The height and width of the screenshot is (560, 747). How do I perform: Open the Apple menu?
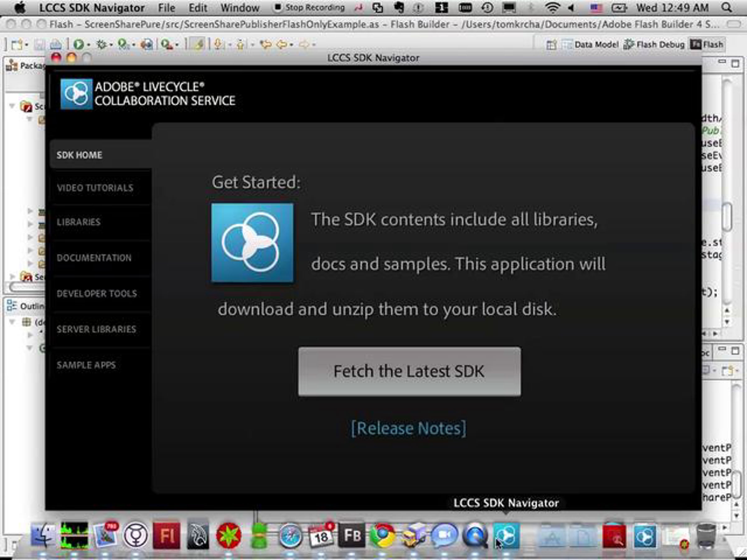20,8
